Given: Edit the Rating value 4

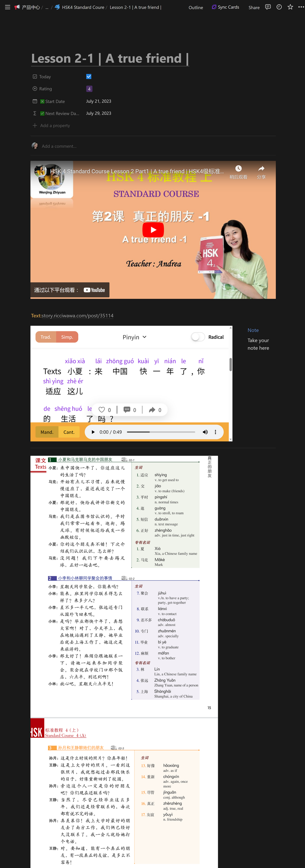Looking at the screenshot, I should coord(89,89).
